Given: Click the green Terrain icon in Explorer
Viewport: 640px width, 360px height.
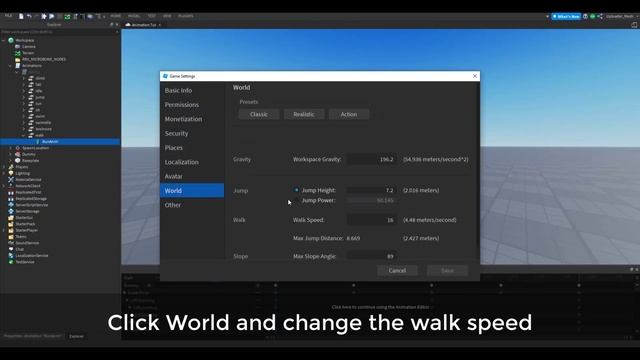Looking at the screenshot, I should click(18, 53).
